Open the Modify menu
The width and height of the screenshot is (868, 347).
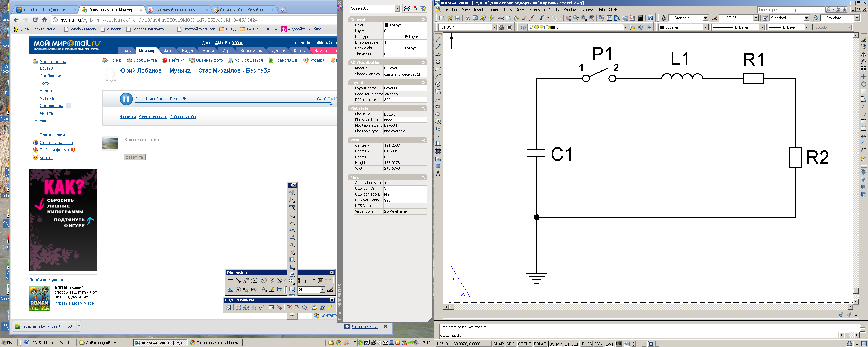coord(554,9)
